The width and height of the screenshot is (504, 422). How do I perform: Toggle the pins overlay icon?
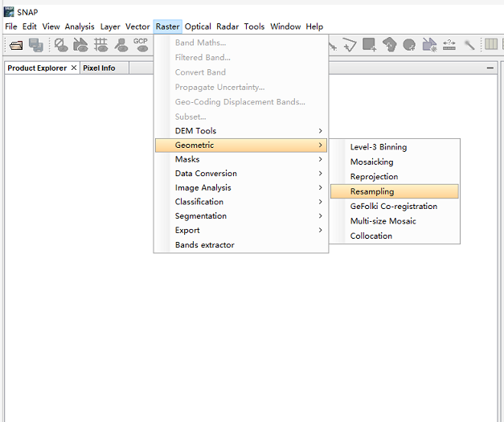pyautogui.click(x=121, y=45)
